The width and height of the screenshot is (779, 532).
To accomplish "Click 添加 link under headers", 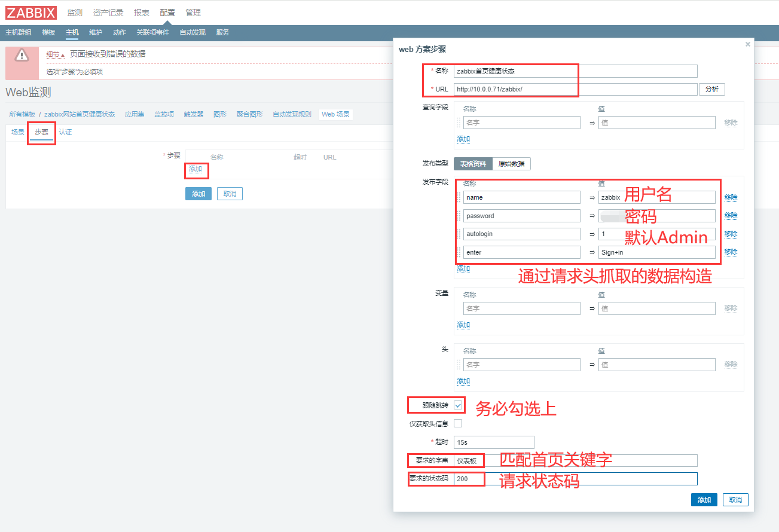I will click(x=463, y=381).
